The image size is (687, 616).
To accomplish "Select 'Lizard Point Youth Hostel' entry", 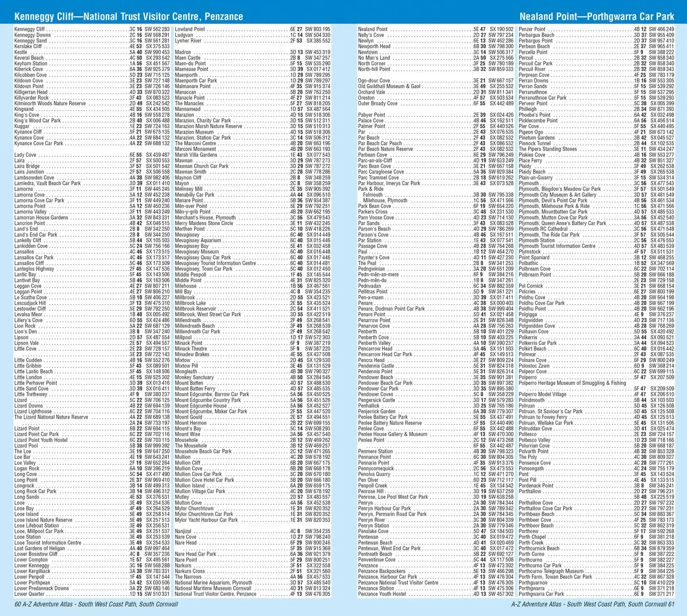I will 92,440.
